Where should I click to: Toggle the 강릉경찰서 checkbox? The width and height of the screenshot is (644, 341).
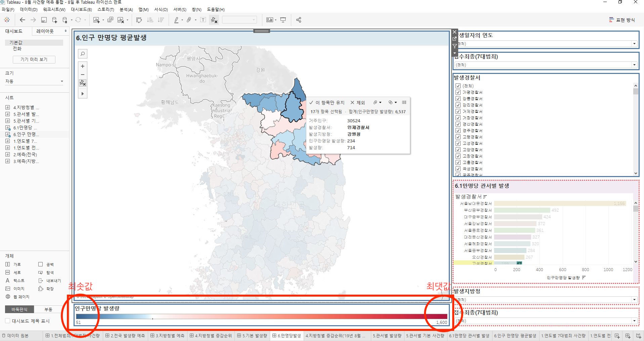point(458,98)
